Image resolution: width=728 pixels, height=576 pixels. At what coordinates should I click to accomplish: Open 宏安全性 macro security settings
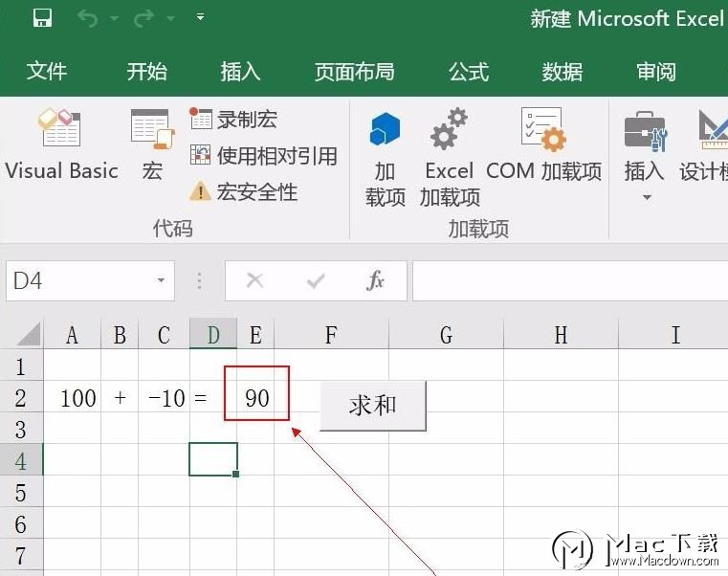point(243,191)
